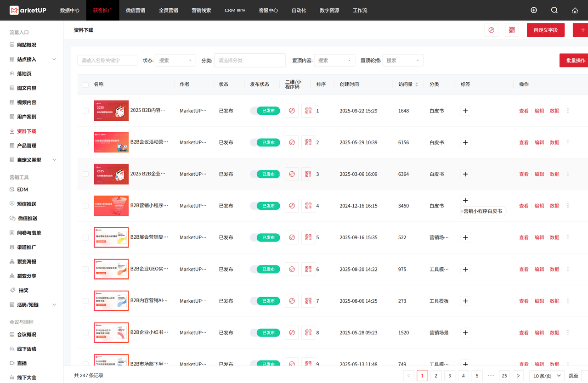Open the 状态 search dropdown
Image resolution: width=588 pixels, height=383 pixels.
coord(175,60)
